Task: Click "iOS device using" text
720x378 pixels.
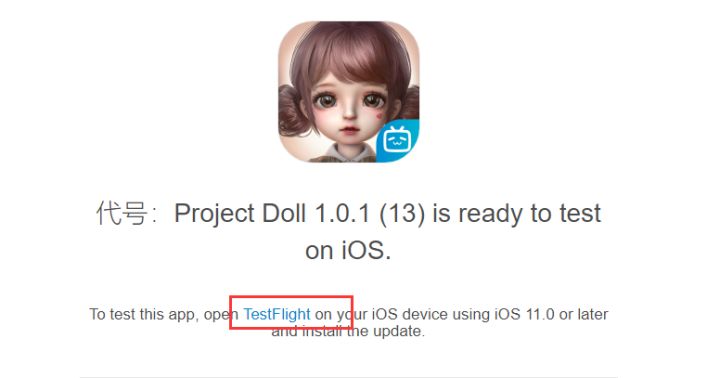Action: click(x=431, y=314)
